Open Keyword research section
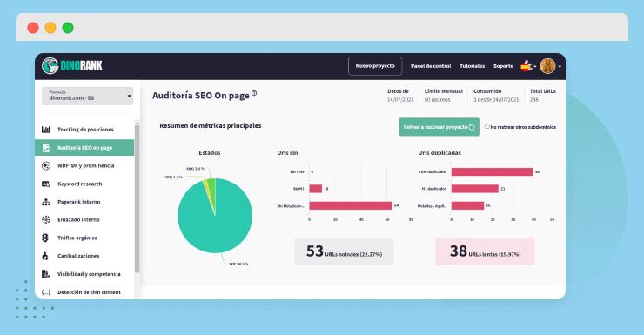This screenshot has height=335, width=644. 84,184
